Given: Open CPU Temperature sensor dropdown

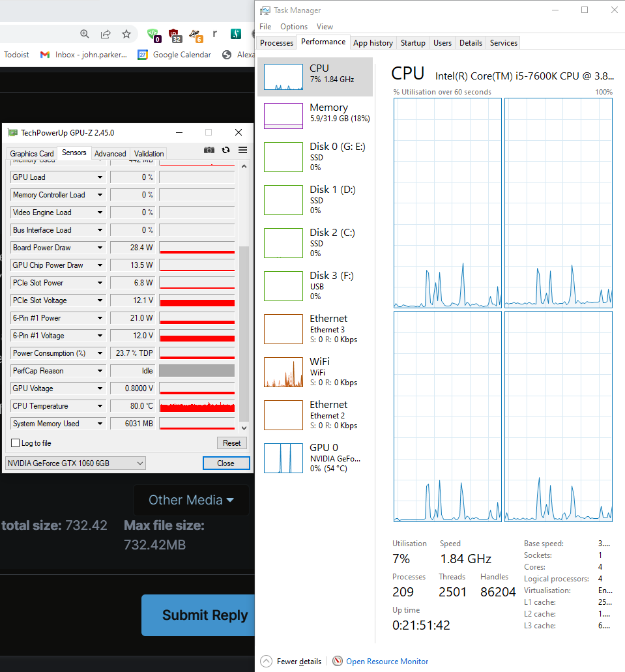Looking at the screenshot, I should (x=100, y=406).
